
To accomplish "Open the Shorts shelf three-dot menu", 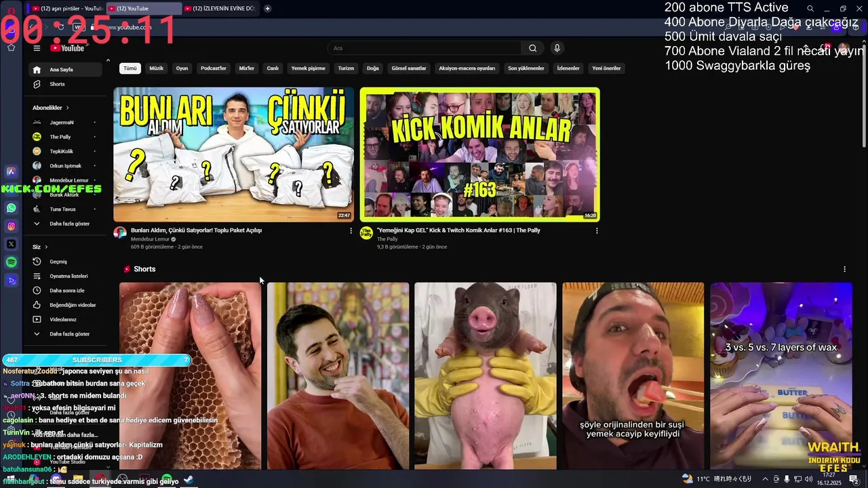I will point(844,269).
